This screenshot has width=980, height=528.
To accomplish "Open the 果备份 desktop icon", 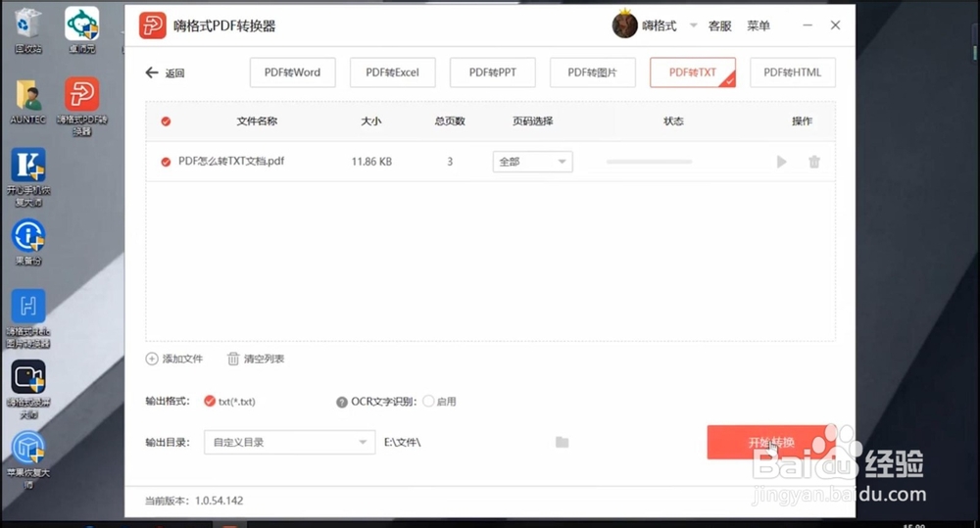I will (28, 242).
